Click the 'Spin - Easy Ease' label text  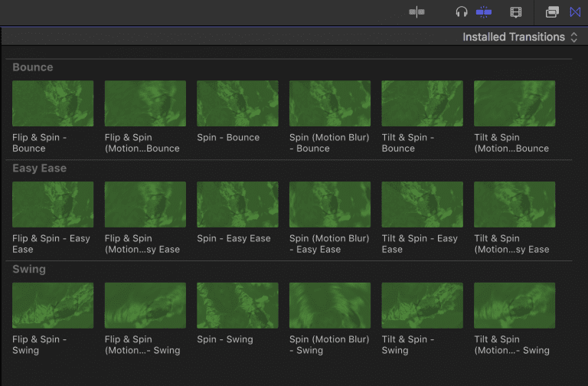[234, 238]
